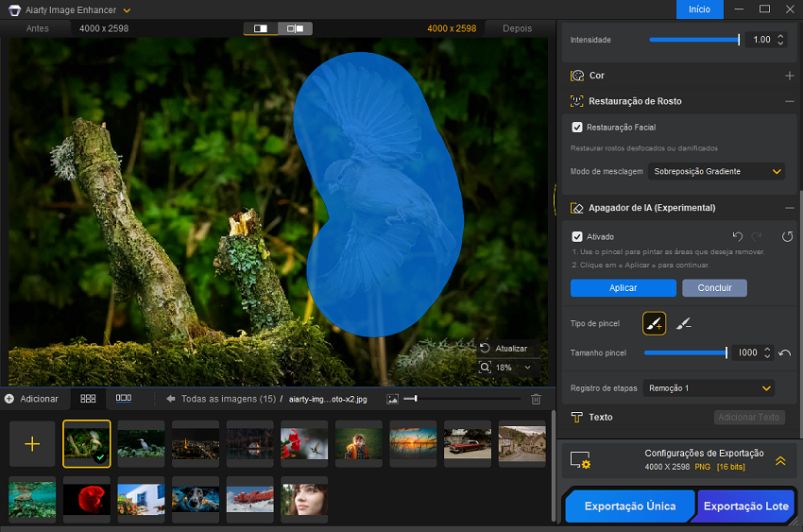Open the 18% zoom level dropdown
The image size is (803, 532).
pos(527,368)
